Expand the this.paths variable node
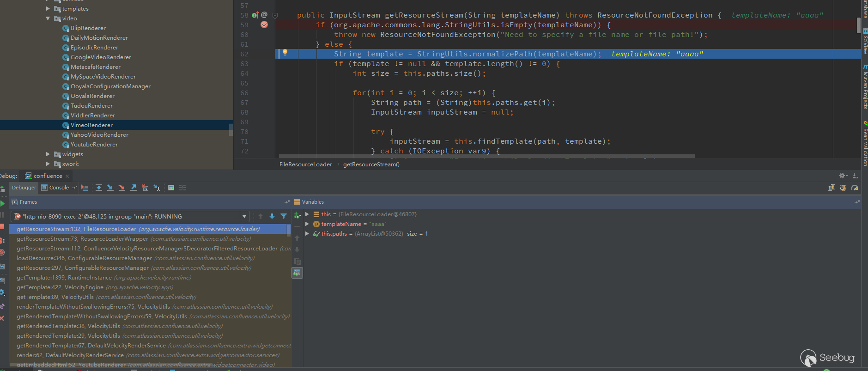This screenshot has height=371, width=868. pos(307,234)
